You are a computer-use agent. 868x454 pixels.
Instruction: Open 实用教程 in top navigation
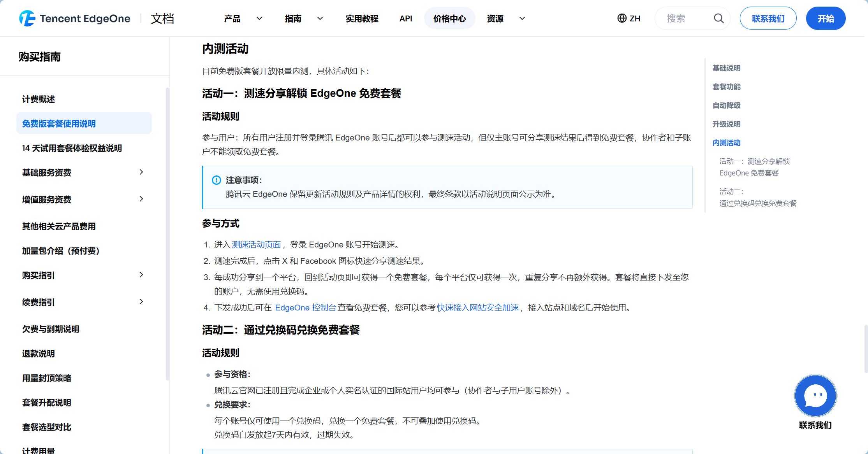362,18
